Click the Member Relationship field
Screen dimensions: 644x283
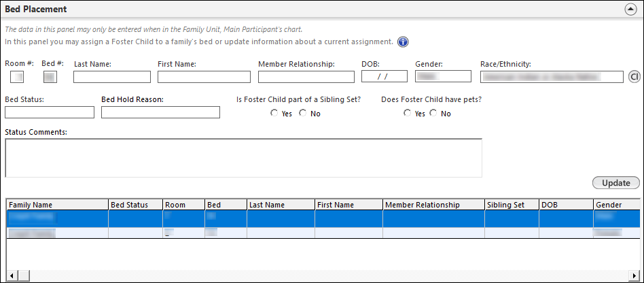click(x=307, y=77)
